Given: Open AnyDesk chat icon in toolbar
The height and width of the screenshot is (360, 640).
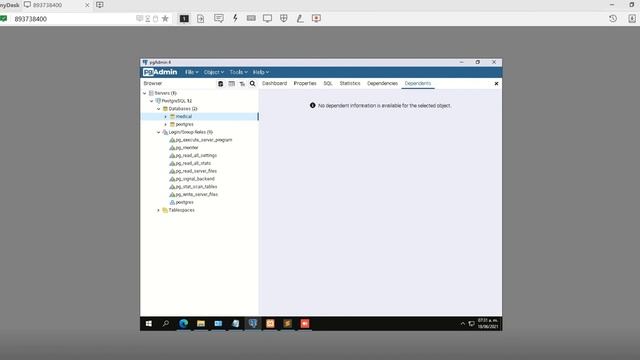Looking at the screenshot, I should (x=219, y=18).
